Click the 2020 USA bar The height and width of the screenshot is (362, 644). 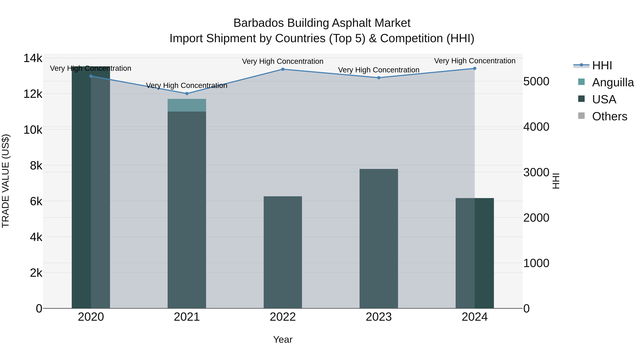click(x=91, y=187)
